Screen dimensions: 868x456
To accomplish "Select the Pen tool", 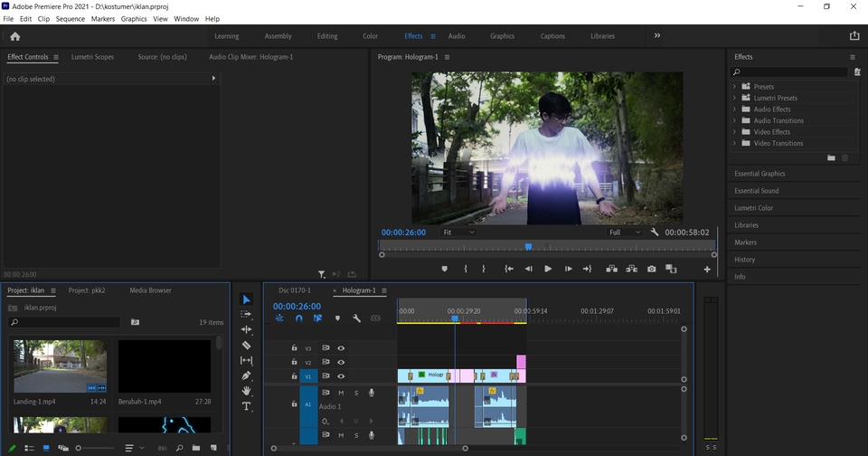I will (246, 375).
